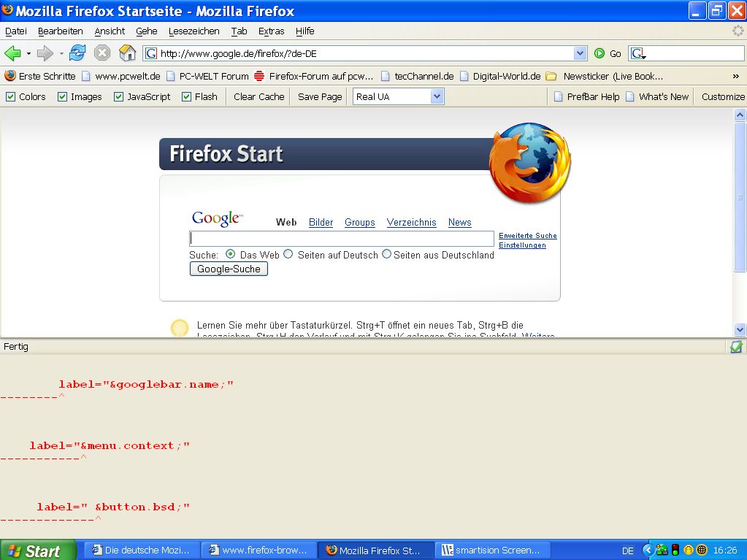Image resolution: width=747 pixels, height=560 pixels.
Task: Click the traffic light tray icon
Action: (675, 550)
